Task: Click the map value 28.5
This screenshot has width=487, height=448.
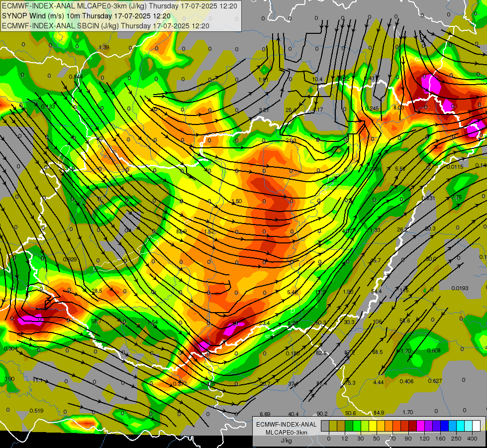Action: 97,291
